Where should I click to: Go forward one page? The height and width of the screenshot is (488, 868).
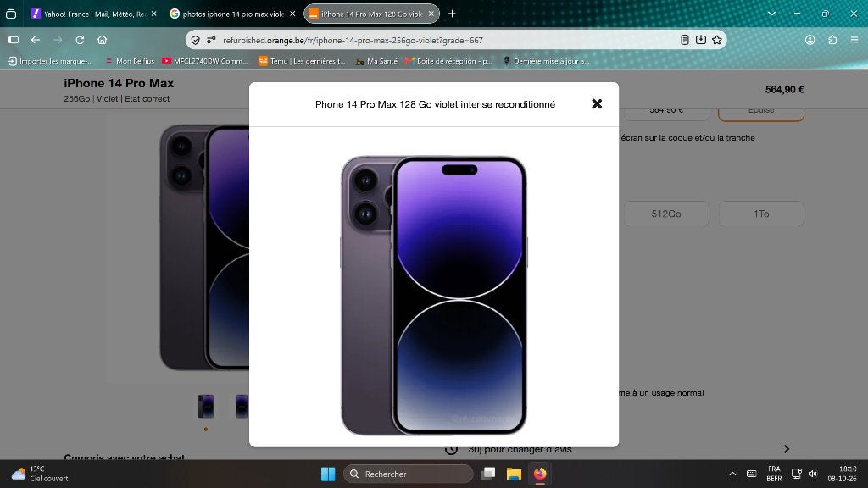[x=58, y=40]
